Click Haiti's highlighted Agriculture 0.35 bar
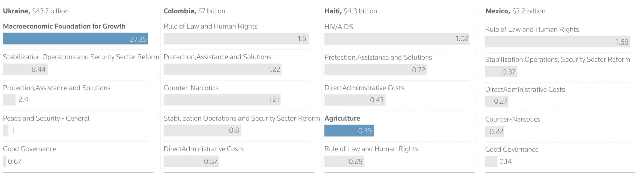Viewport: 644px width, 175px height. 349,130
